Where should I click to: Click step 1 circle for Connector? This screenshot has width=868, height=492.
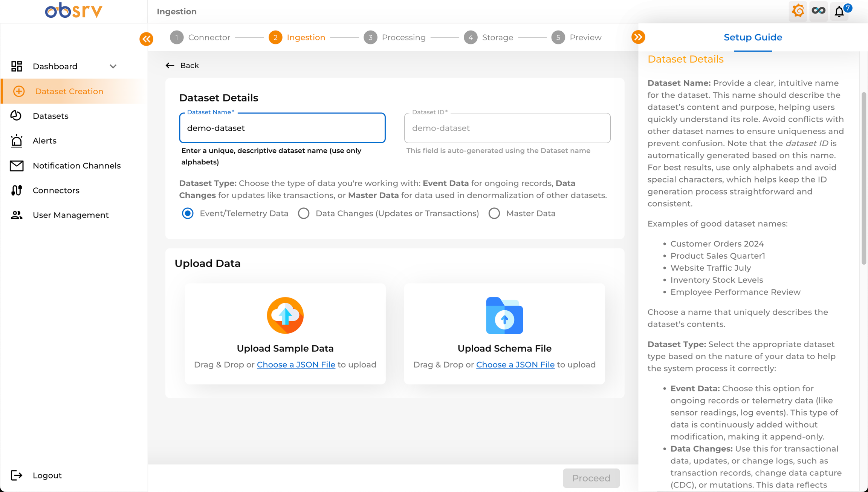(x=177, y=37)
